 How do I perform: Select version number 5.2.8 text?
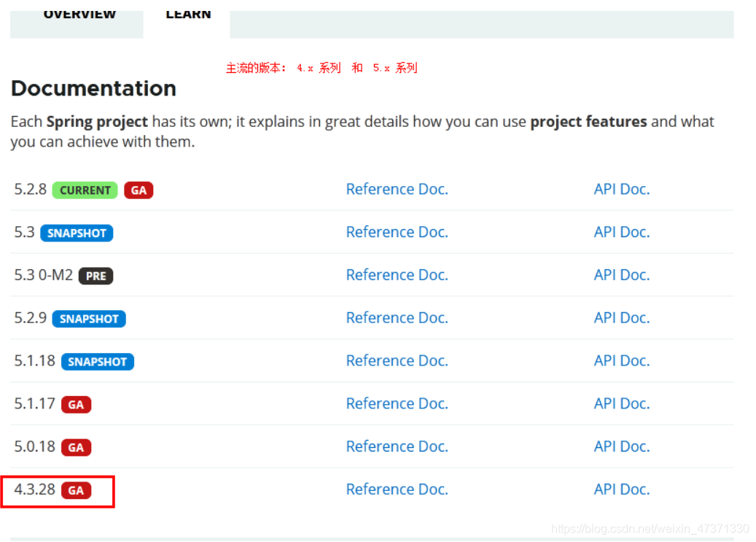click(x=31, y=189)
